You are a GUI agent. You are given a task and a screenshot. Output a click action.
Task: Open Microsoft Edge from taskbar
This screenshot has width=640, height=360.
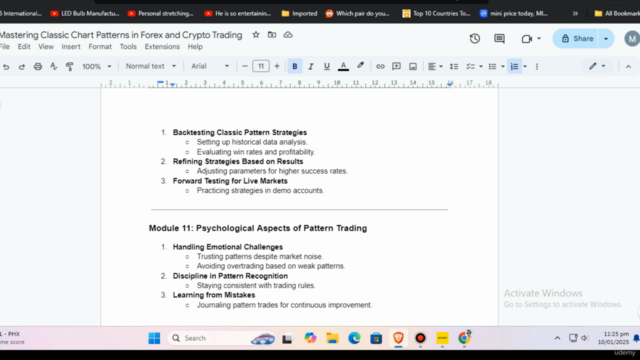tap(354, 338)
